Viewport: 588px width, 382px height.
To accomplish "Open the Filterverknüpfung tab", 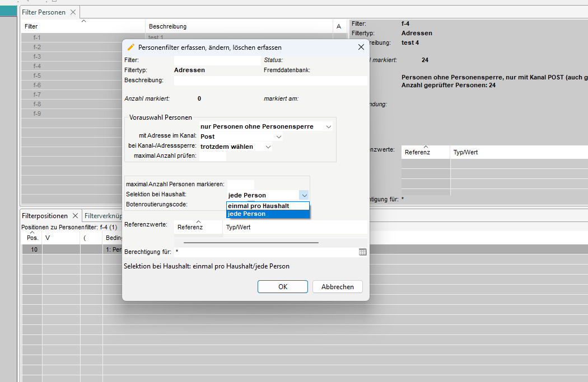I will click(103, 216).
